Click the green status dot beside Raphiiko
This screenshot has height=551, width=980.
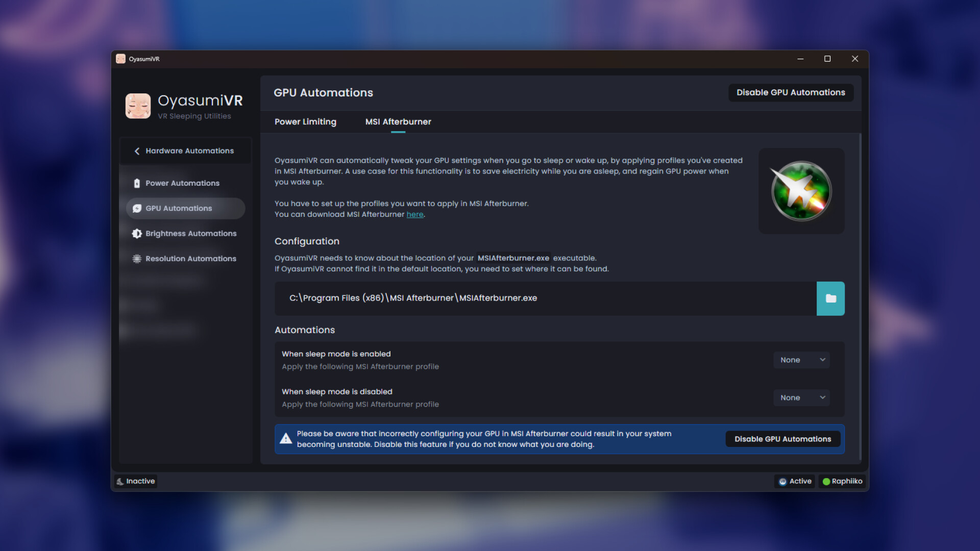coord(826,481)
